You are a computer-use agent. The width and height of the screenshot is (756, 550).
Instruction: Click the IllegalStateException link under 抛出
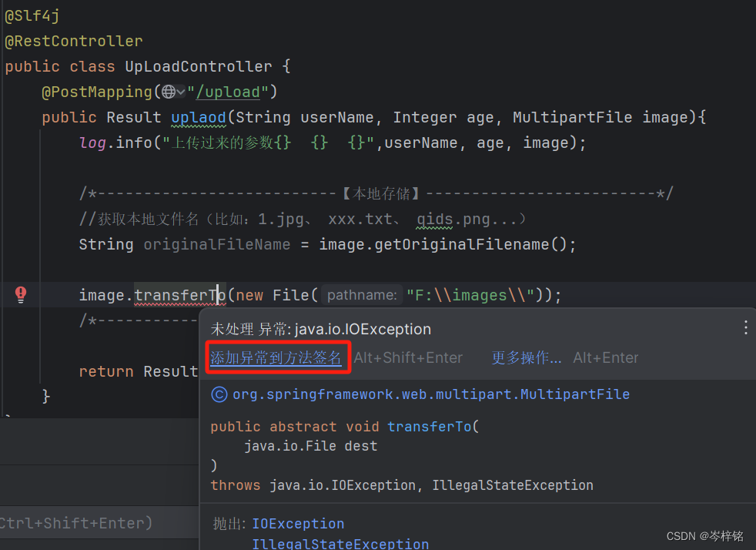tap(340, 544)
